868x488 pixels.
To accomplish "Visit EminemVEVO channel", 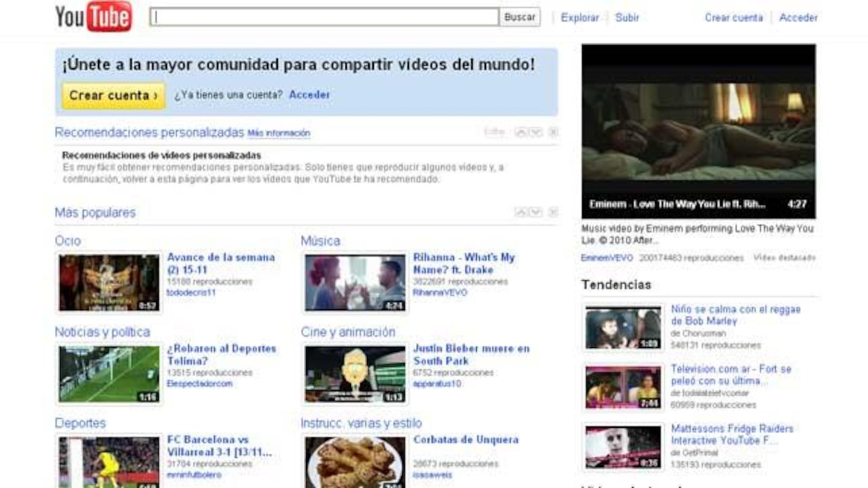I will pos(607,258).
